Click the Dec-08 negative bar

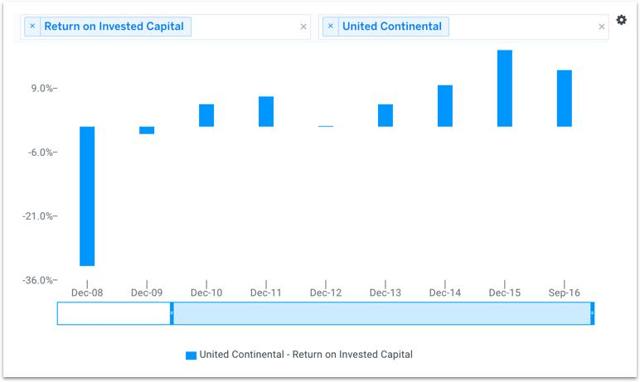point(87,196)
